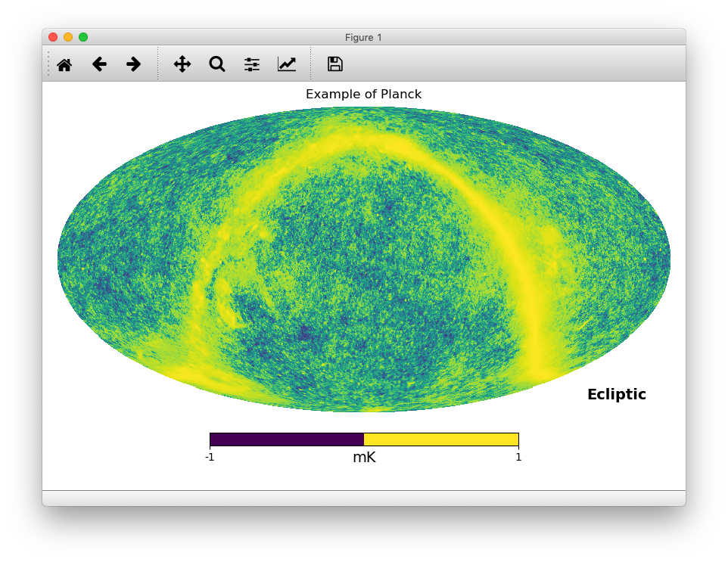This screenshot has width=728, height=562.
Task: Click the Save figure floppy disk icon
Action: [334, 64]
